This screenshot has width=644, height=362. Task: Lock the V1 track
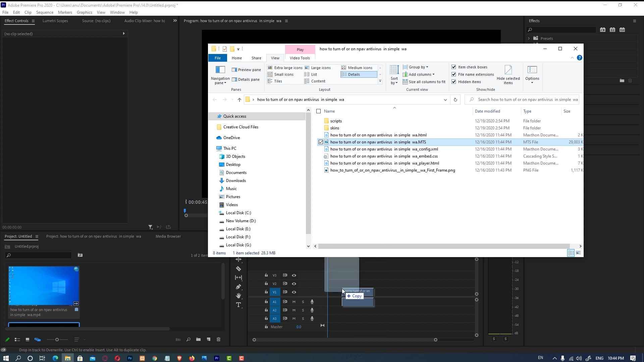point(266,292)
